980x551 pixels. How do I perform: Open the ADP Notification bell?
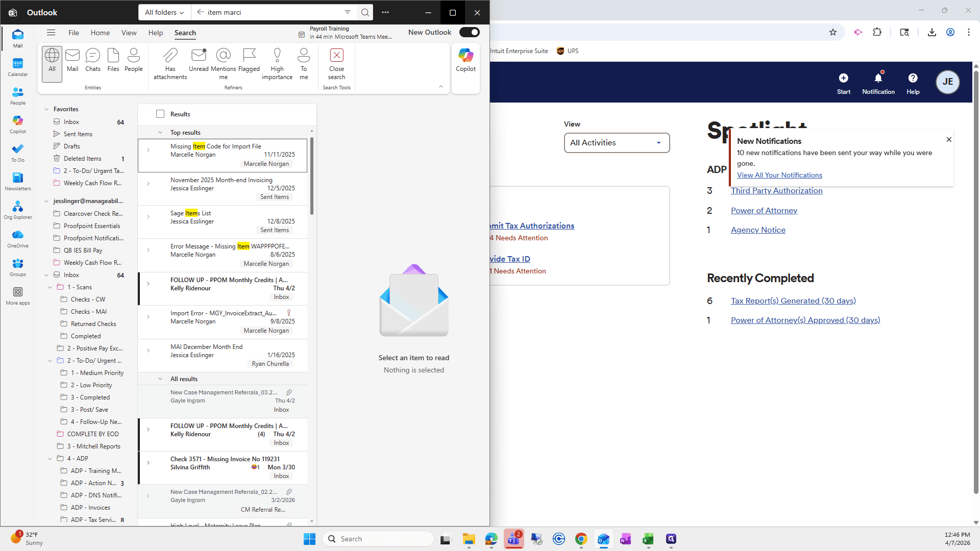tap(878, 84)
